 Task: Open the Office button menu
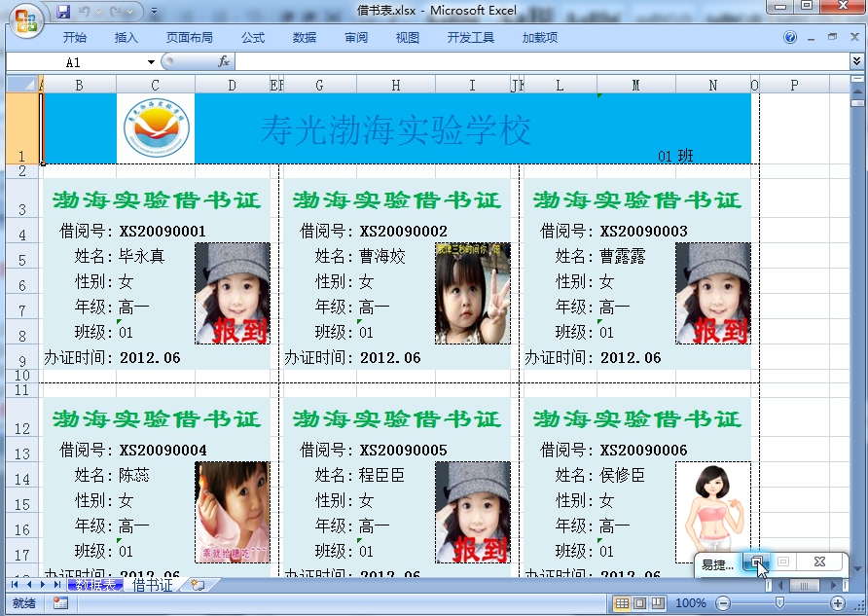point(25,20)
